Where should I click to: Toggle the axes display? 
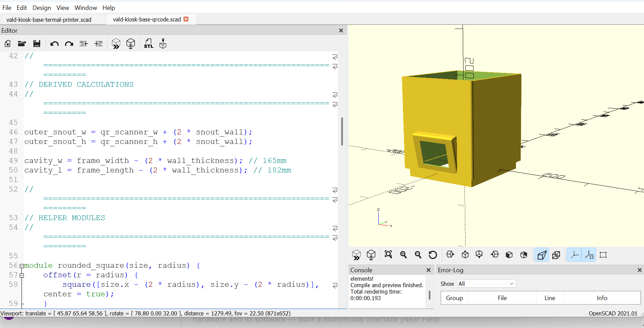tap(574, 255)
